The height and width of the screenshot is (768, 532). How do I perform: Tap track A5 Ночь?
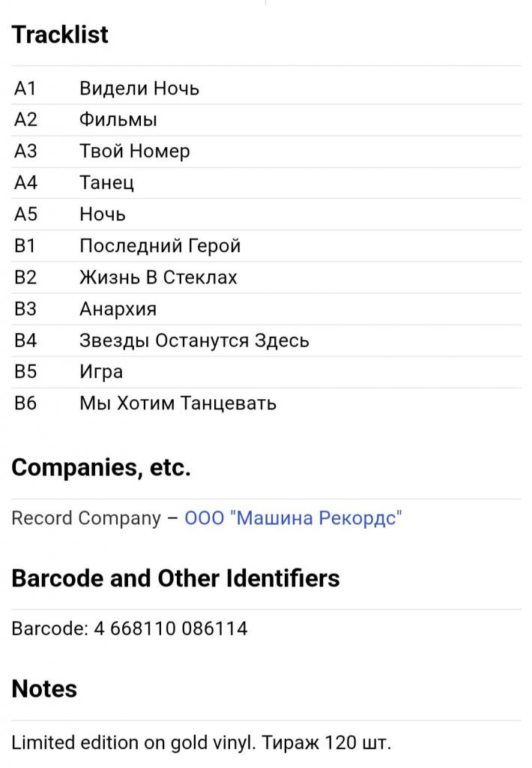[x=266, y=214]
